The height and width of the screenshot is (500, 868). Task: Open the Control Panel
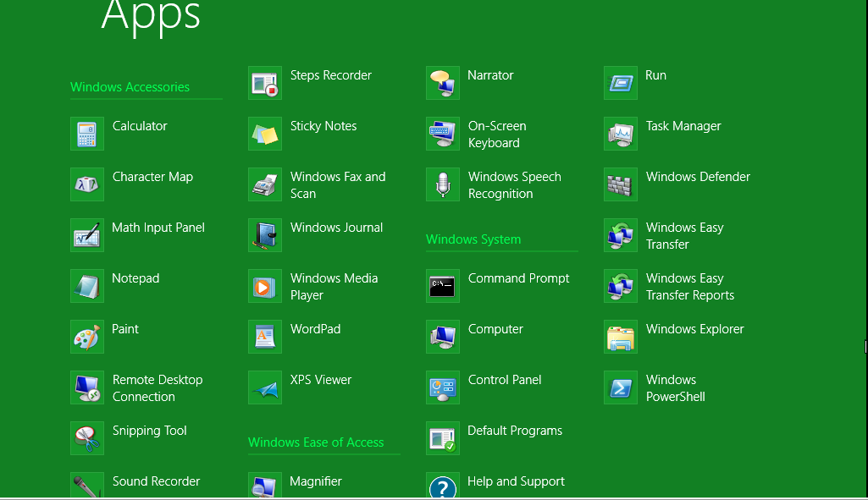(505, 380)
